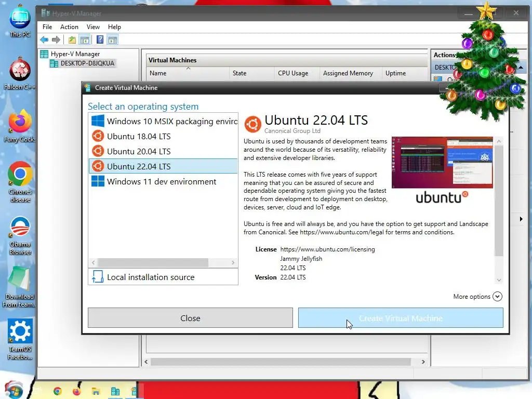Toggle the Show/Hide Console Tree icon
Image resolution: width=532 pixels, height=399 pixels.
click(85, 39)
